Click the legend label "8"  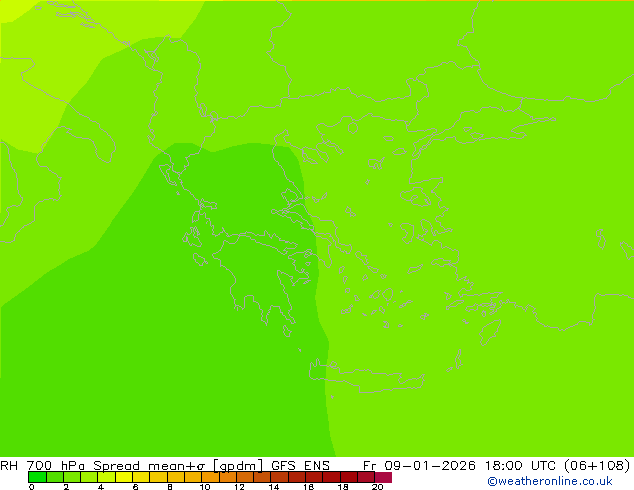pos(170,487)
